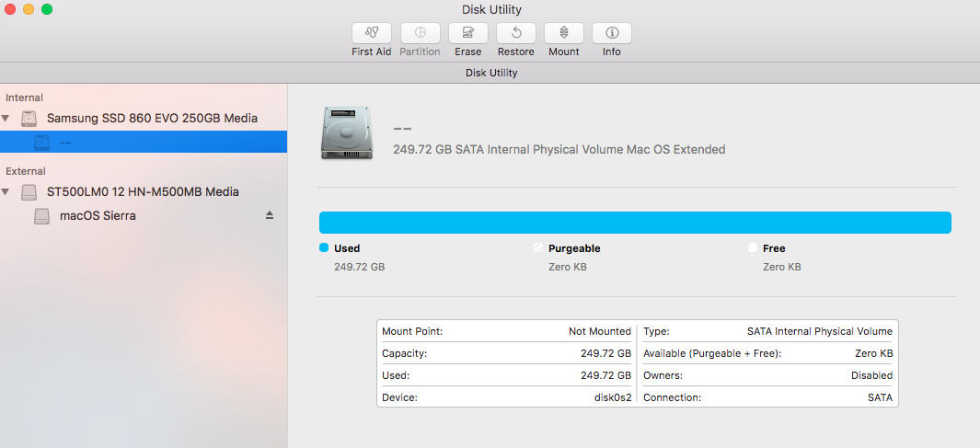Click the Internal section header

(24, 98)
